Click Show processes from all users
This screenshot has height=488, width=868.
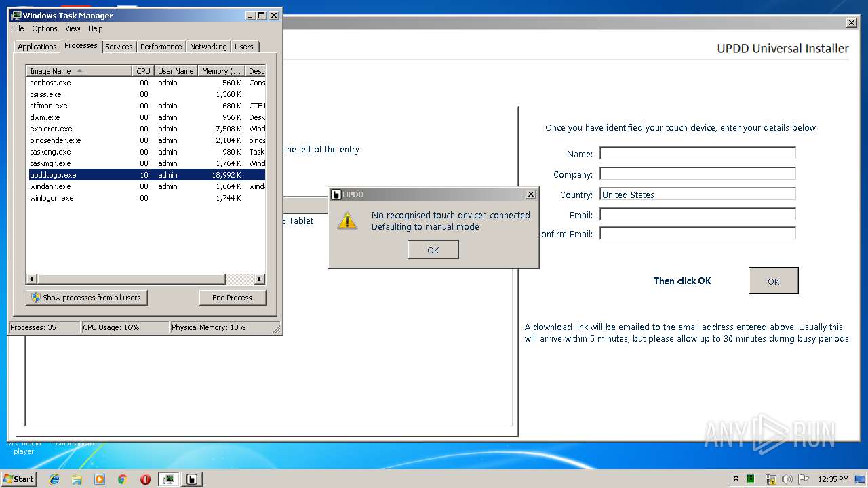tap(87, 298)
